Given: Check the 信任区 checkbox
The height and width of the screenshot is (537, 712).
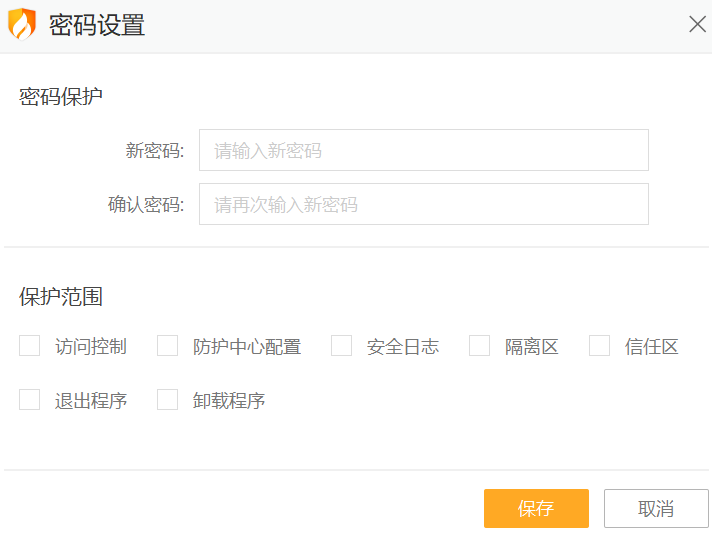Looking at the screenshot, I should click(x=599, y=346).
